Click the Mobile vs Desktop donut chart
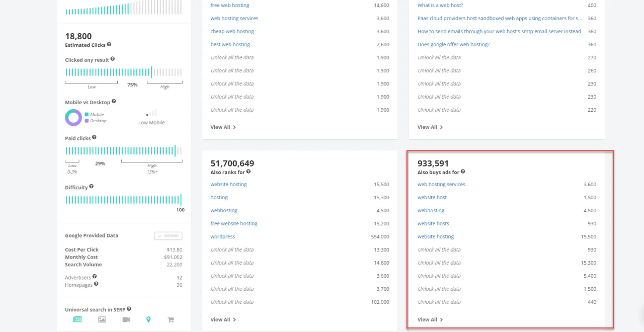Viewport: 644px width, 332px height. (73, 118)
